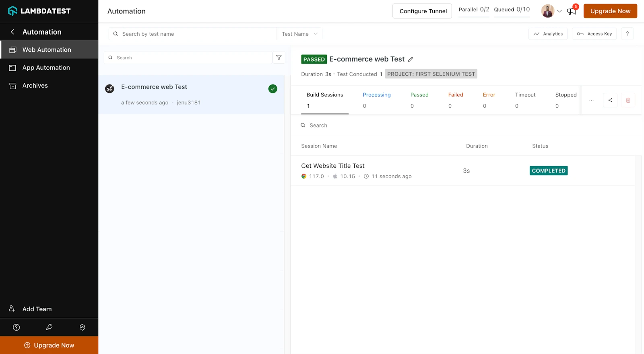Click the question mark help button
The width and height of the screenshot is (644, 354).
[x=627, y=34]
